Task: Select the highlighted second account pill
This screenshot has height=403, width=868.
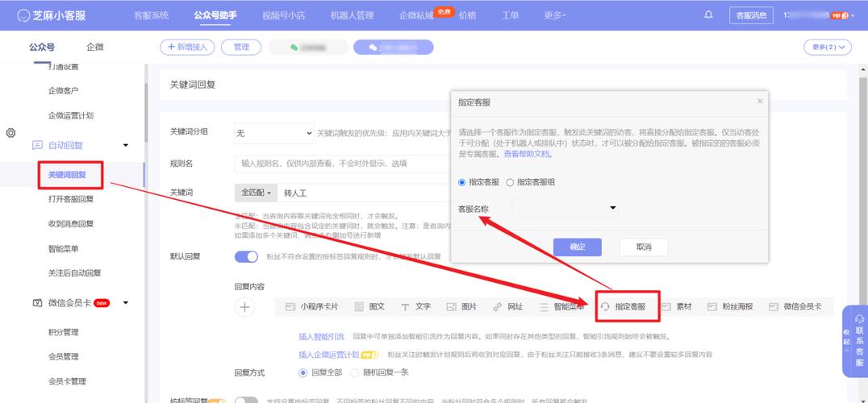Action: (394, 48)
